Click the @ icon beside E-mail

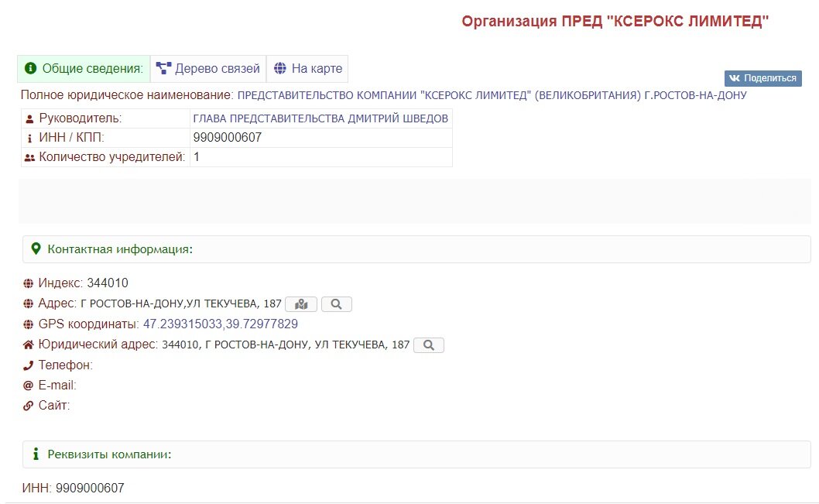pos(28,386)
